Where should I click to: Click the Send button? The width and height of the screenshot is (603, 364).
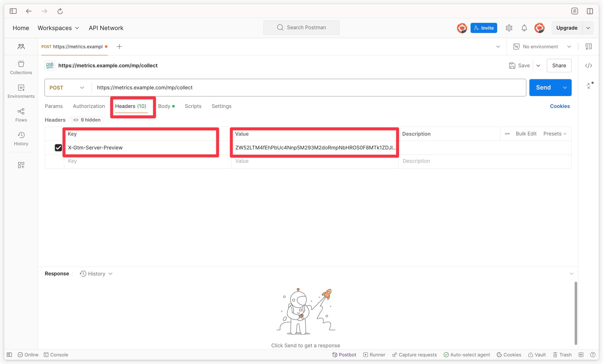click(x=543, y=88)
